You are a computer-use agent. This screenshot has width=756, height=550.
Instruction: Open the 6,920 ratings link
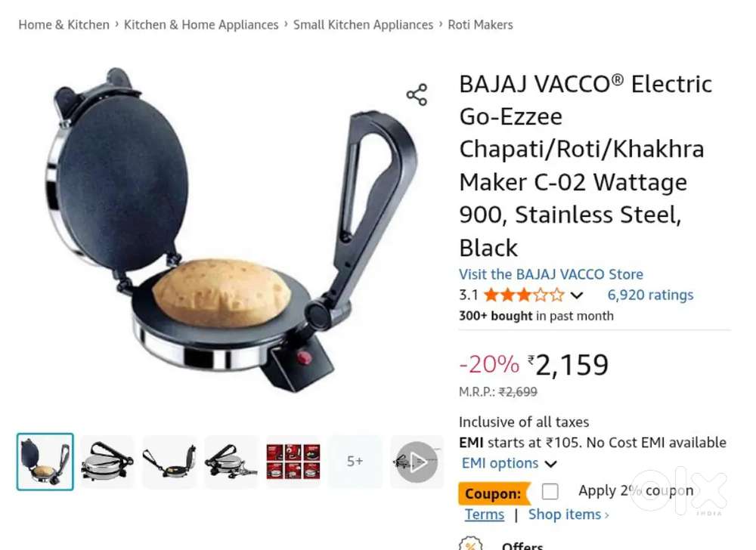(650, 295)
